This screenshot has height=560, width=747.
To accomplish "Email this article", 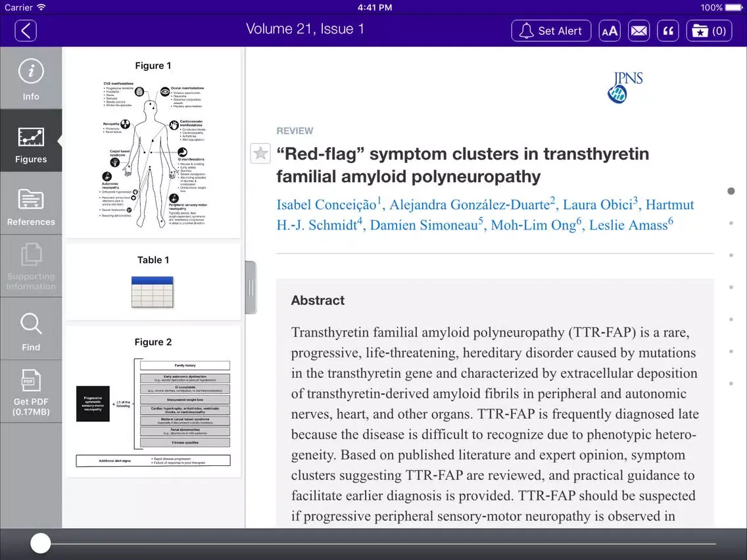I will 639,30.
